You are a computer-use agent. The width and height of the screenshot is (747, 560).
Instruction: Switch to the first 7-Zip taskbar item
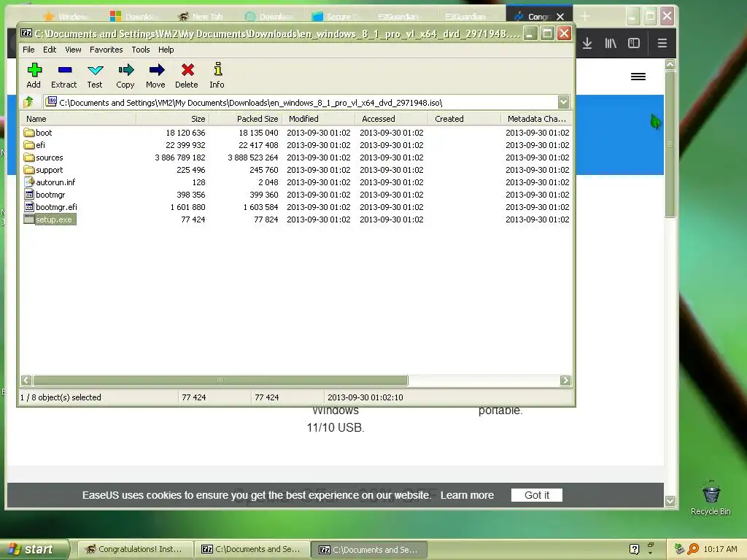[x=252, y=549]
